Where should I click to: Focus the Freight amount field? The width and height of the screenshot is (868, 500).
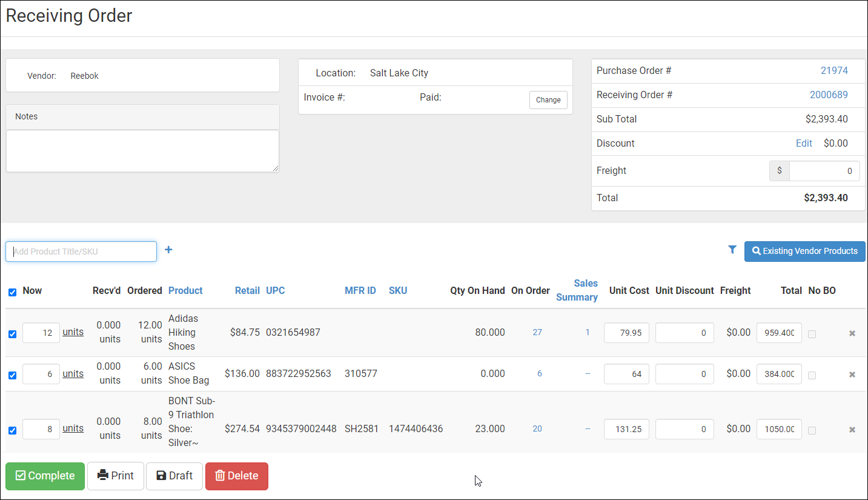coord(824,171)
